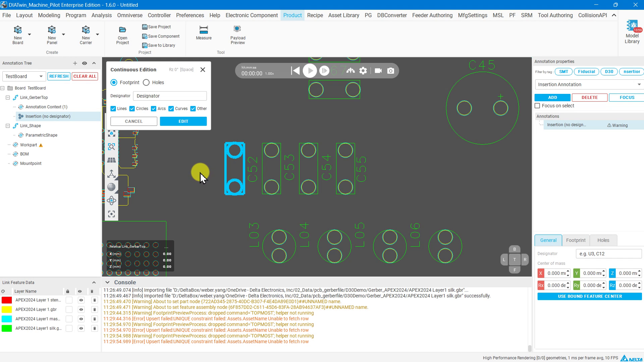Click the EDIT button in Continuous Edition

183,121
